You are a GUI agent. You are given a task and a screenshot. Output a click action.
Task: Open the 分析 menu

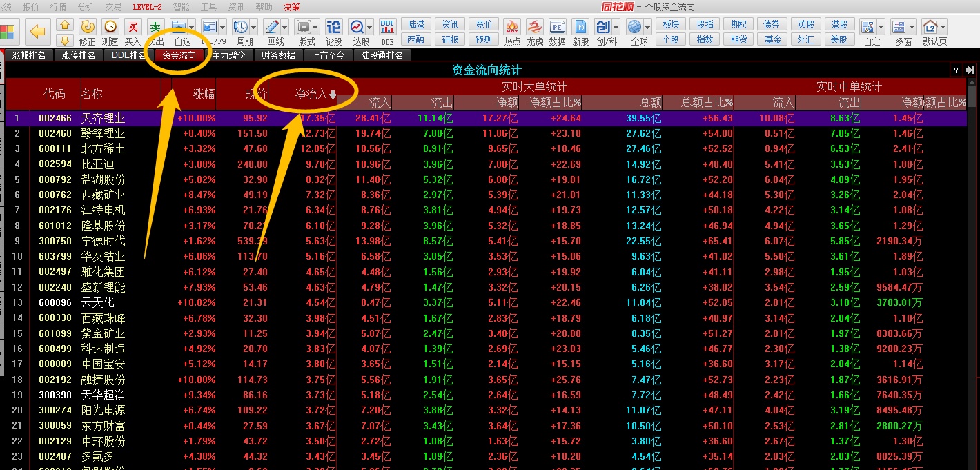pyautogui.click(x=86, y=6)
